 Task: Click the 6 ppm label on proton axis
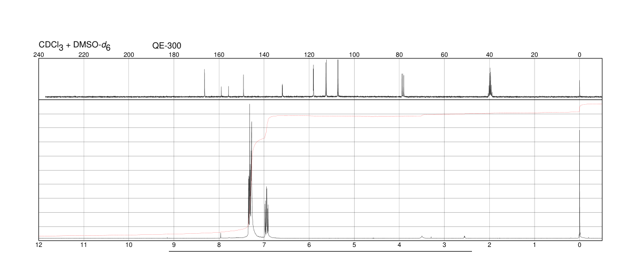tap(309, 245)
